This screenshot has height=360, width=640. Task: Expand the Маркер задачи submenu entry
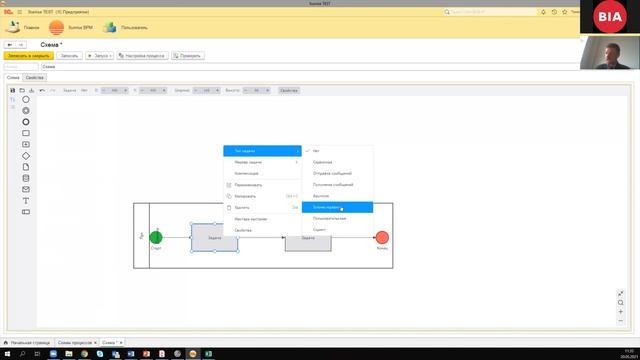(x=262, y=162)
